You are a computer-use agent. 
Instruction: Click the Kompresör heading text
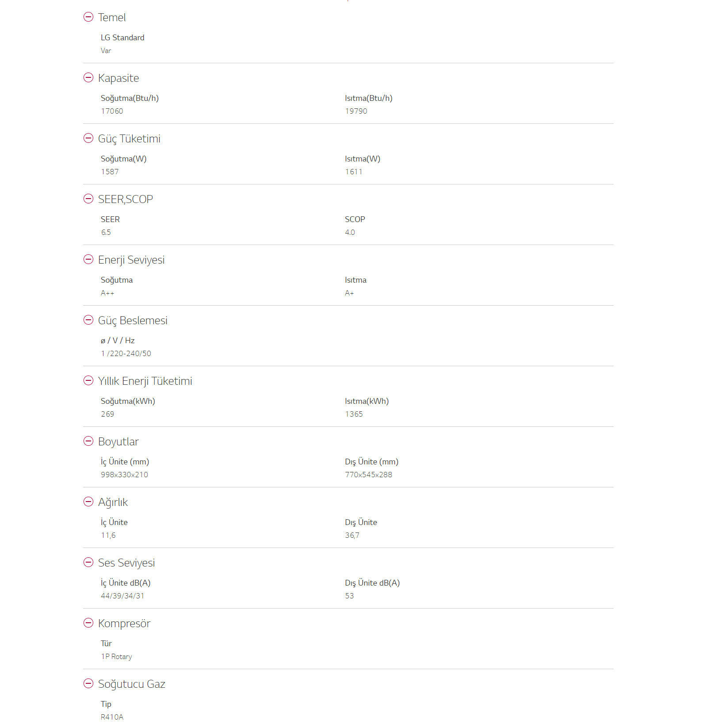point(124,624)
